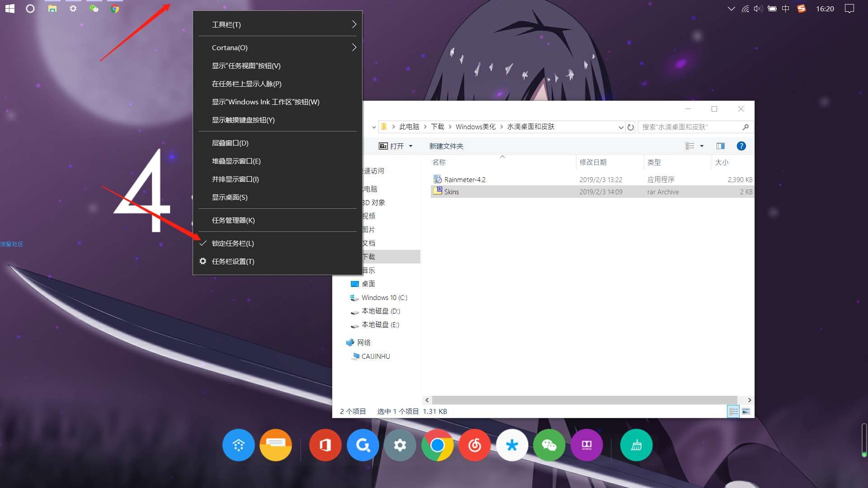Open Chrome from the top taskbar
Screen dimensions: 868x488
click(x=115, y=9)
